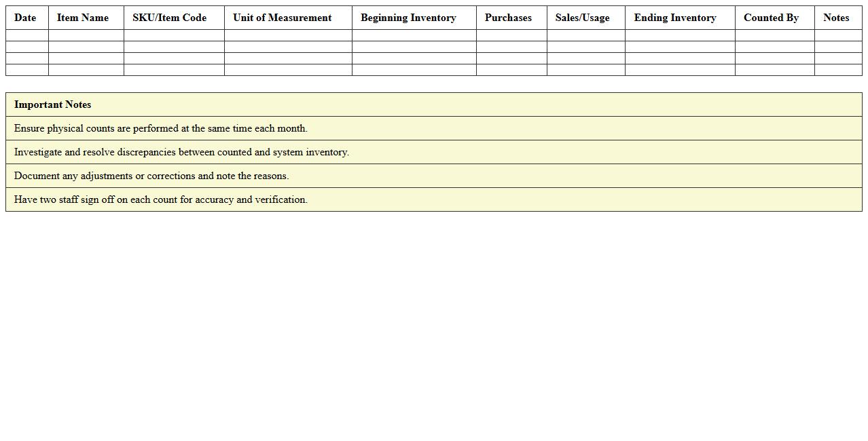The width and height of the screenshot is (868, 441).
Task: Select the Notes column header
Action: 836,18
